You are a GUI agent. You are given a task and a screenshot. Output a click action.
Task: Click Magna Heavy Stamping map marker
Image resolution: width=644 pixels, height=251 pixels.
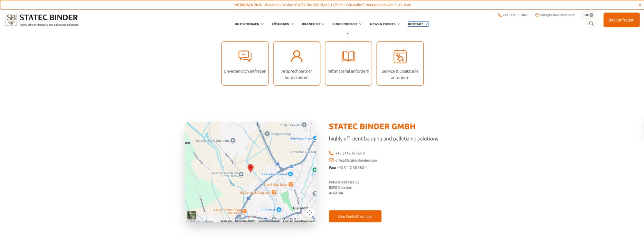coord(233,141)
